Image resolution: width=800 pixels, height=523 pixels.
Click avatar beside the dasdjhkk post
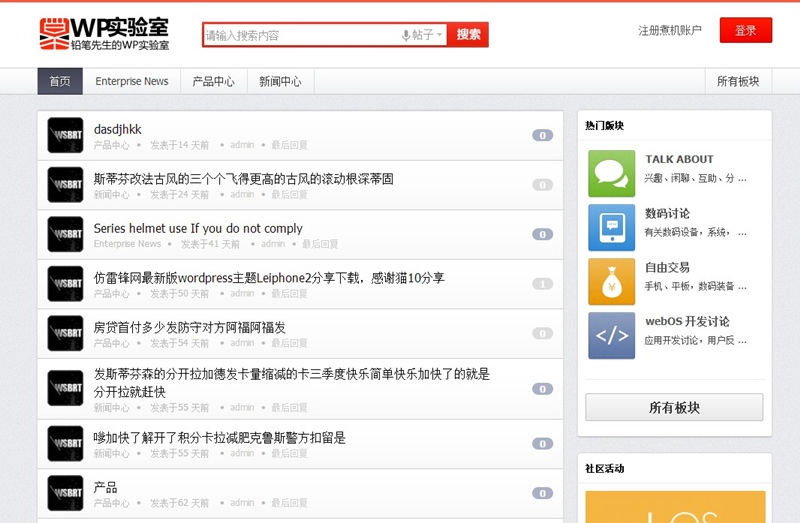65,135
